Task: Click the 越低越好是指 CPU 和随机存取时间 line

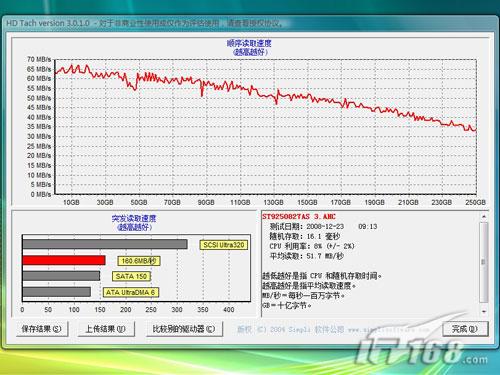Action: click(x=322, y=276)
